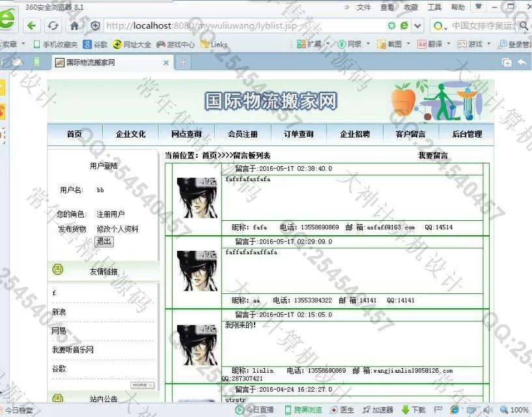
Task: Click the green phone icon left of the tab
Action: click(x=36, y=62)
